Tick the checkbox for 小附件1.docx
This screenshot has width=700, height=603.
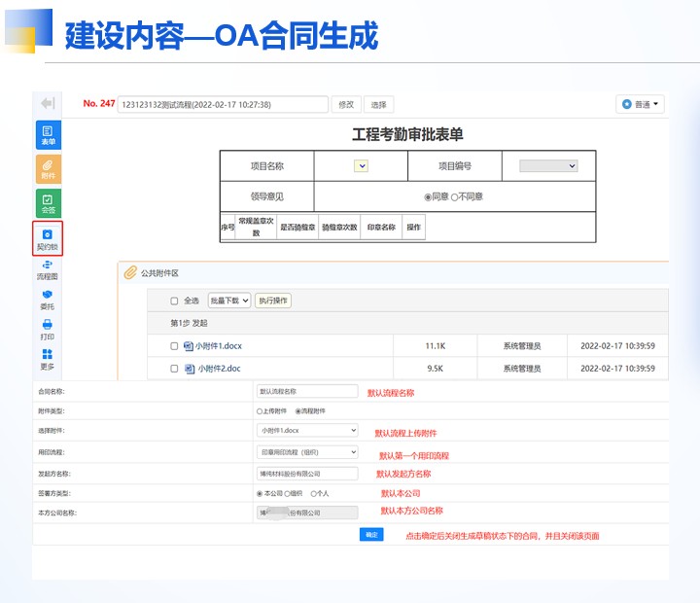tap(174, 345)
